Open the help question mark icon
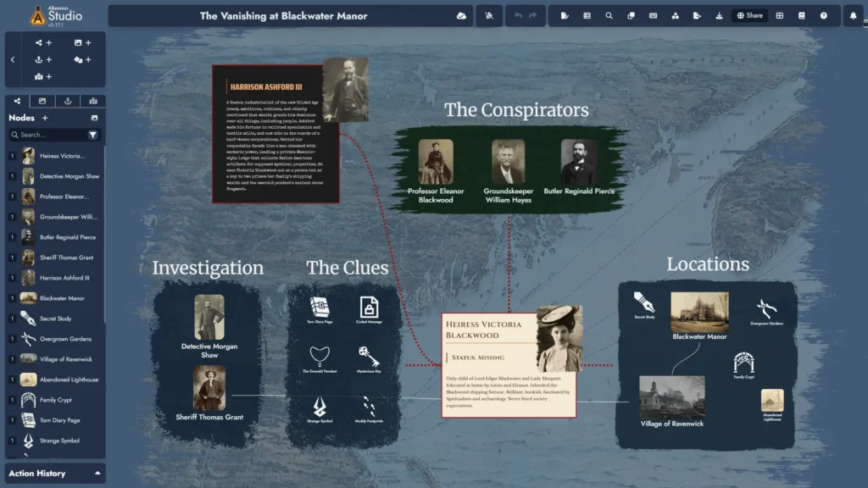The image size is (868, 488). click(824, 14)
